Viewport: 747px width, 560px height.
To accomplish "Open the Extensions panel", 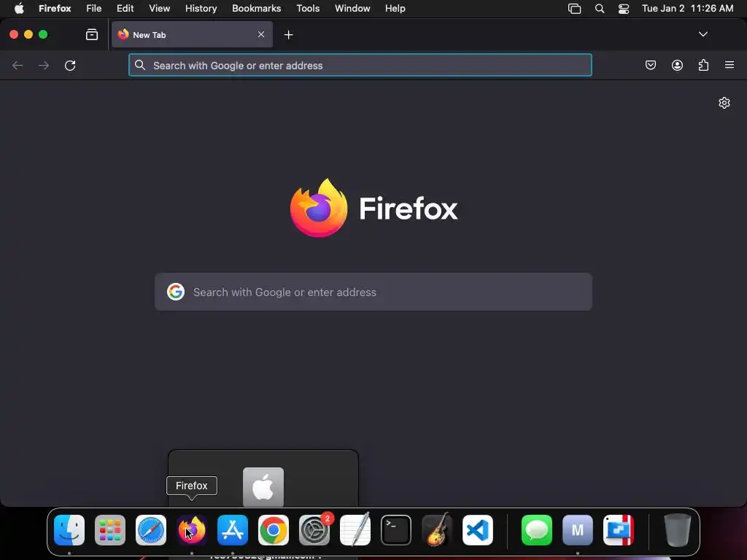I will (703, 65).
